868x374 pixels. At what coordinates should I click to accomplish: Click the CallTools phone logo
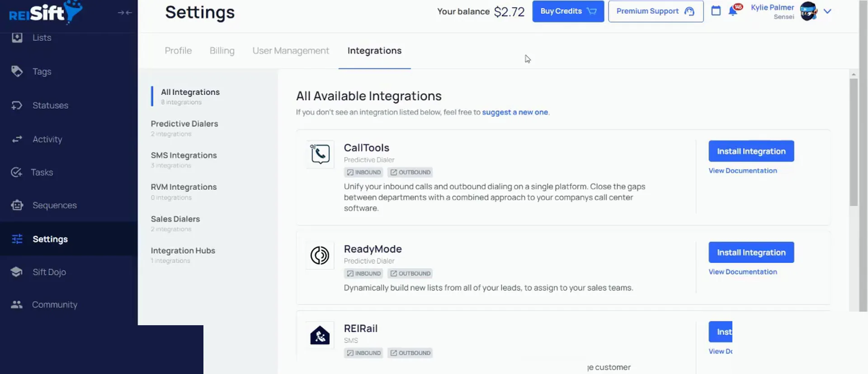point(320,154)
